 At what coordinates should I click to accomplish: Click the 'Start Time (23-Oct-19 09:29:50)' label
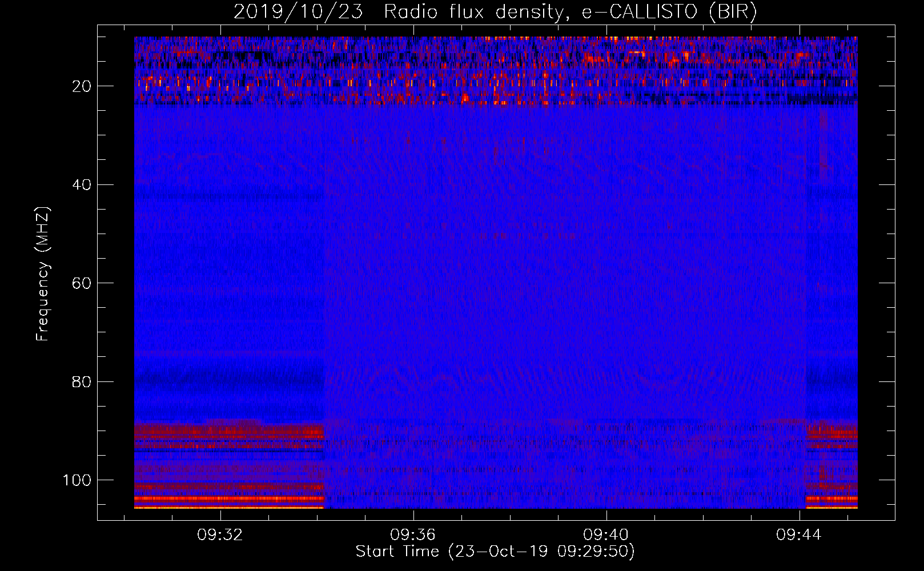pos(495,552)
